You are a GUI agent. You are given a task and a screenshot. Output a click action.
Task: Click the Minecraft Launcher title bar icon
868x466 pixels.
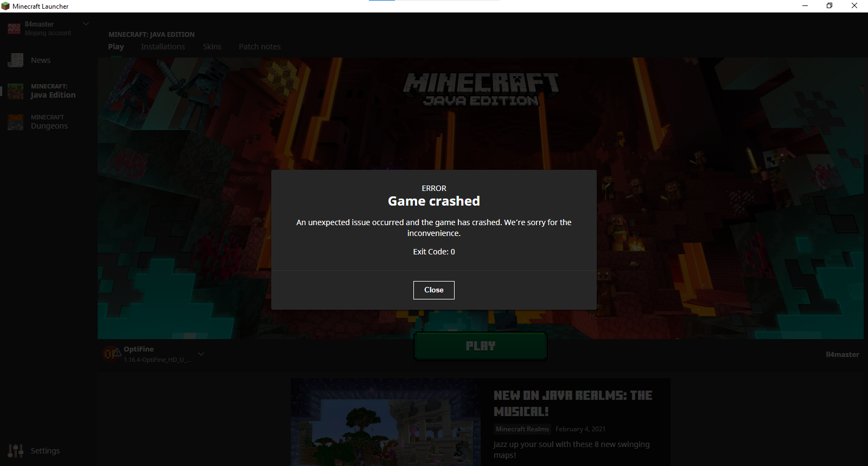[5, 6]
